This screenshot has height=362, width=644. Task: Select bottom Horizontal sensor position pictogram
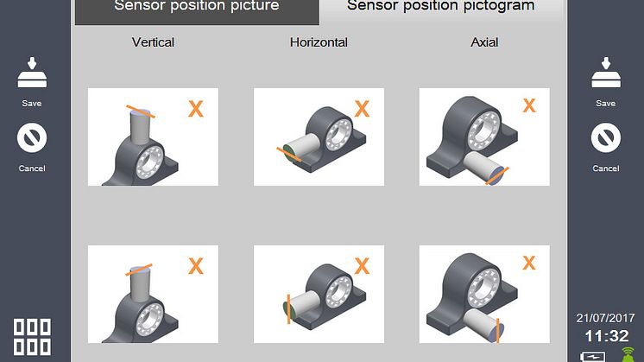click(319, 294)
